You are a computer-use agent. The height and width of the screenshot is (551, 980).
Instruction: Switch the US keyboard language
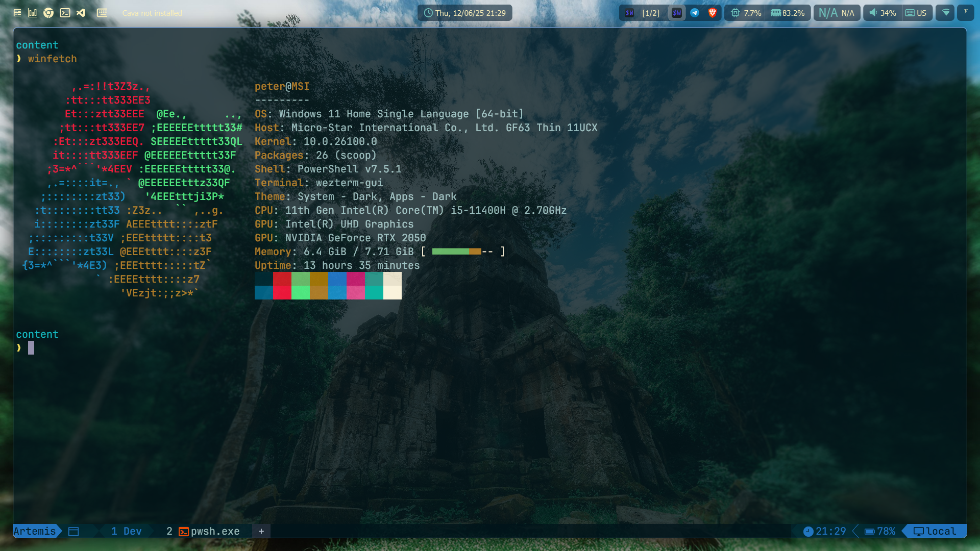click(921, 13)
